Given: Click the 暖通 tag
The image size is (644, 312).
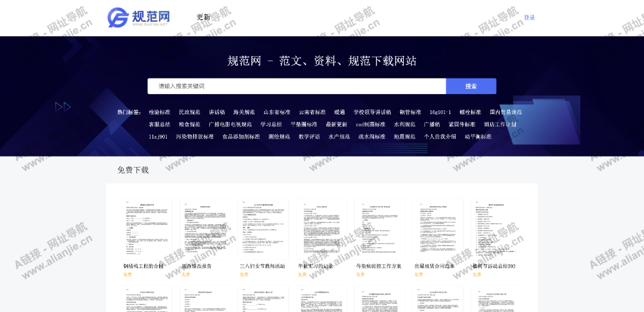Looking at the screenshot, I should [x=339, y=112].
